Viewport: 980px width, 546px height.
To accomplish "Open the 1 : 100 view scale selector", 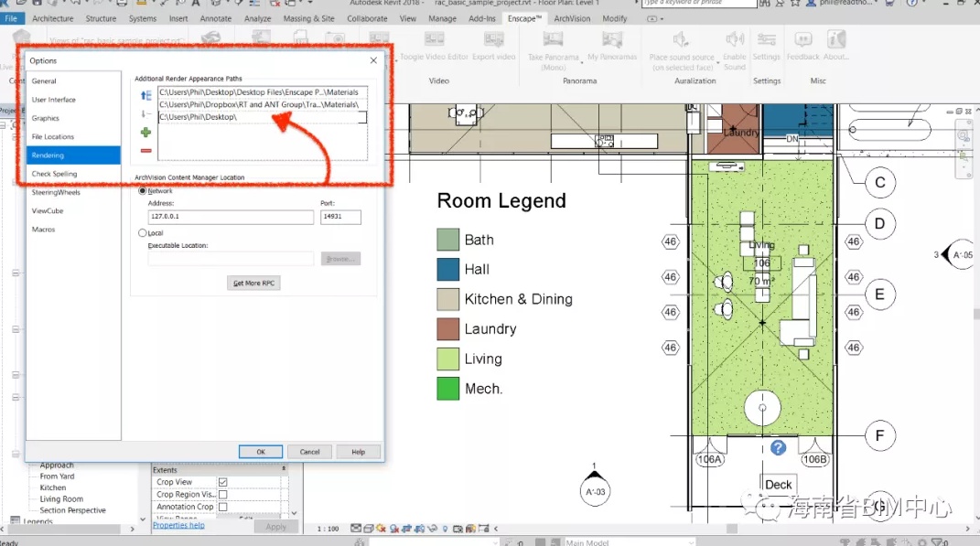I will click(327, 529).
